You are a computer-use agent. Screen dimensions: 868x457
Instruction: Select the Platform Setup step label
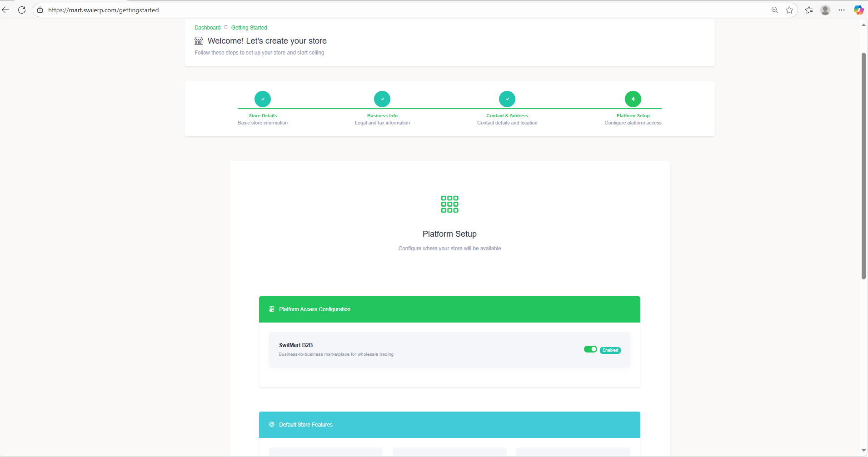point(633,116)
